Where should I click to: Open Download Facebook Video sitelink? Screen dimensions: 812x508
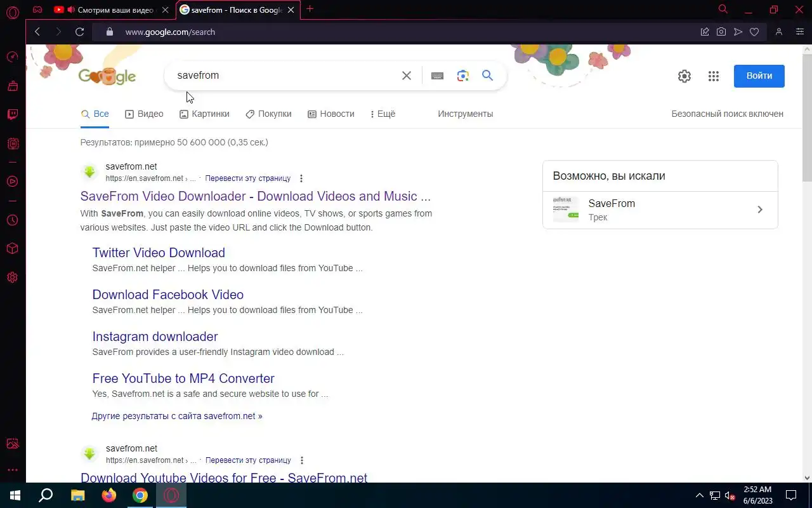168,295
